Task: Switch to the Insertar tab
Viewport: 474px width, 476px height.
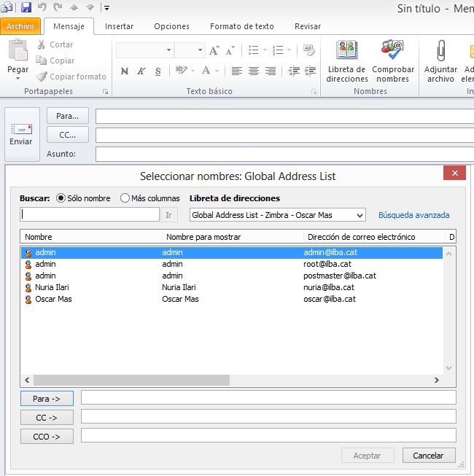Action: point(119,26)
